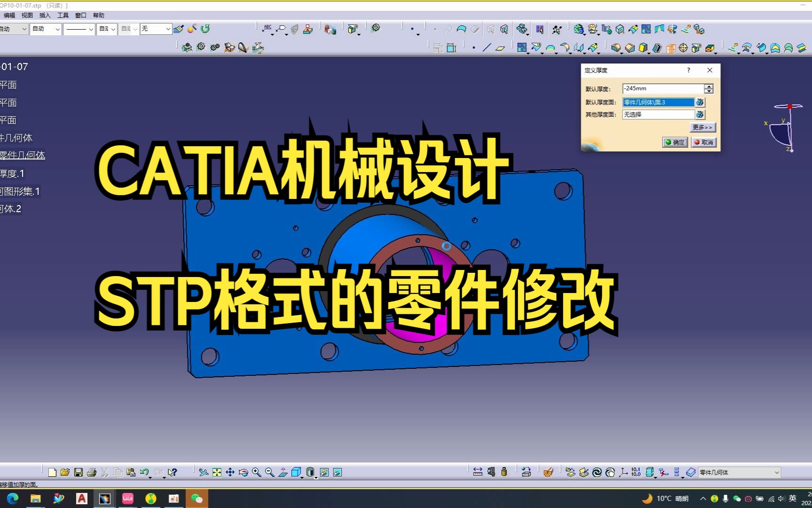
Task: Activate the Rotate view icon
Action: (242, 472)
